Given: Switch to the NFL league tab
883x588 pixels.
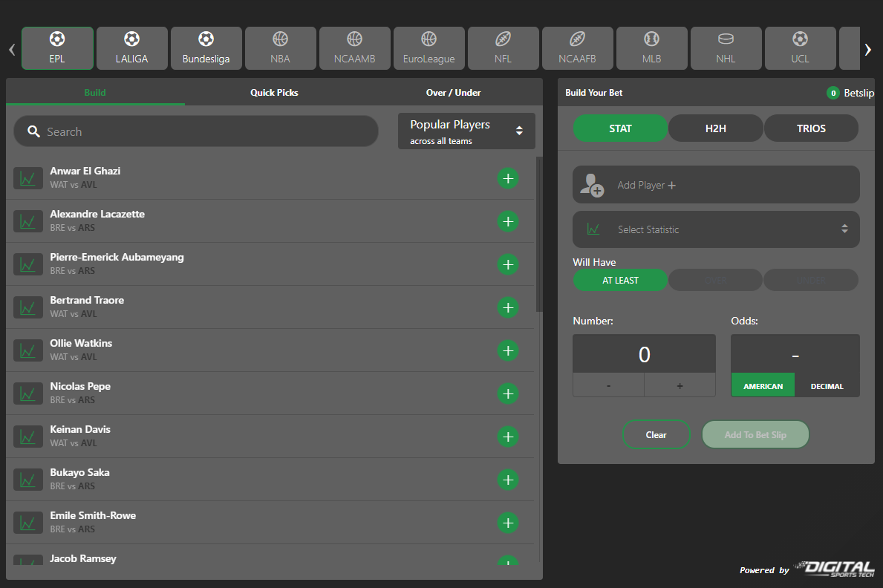Looking at the screenshot, I should [504, 48].
